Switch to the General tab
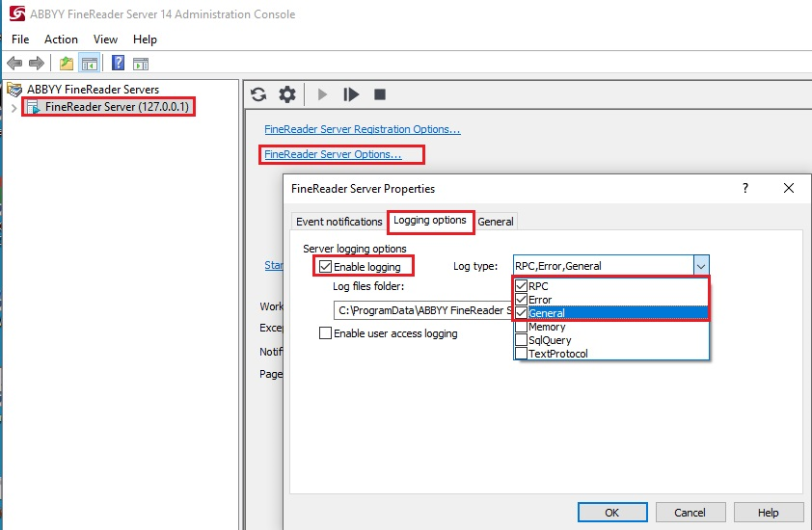This screenshot has width=812, height=530. point(496,222)
